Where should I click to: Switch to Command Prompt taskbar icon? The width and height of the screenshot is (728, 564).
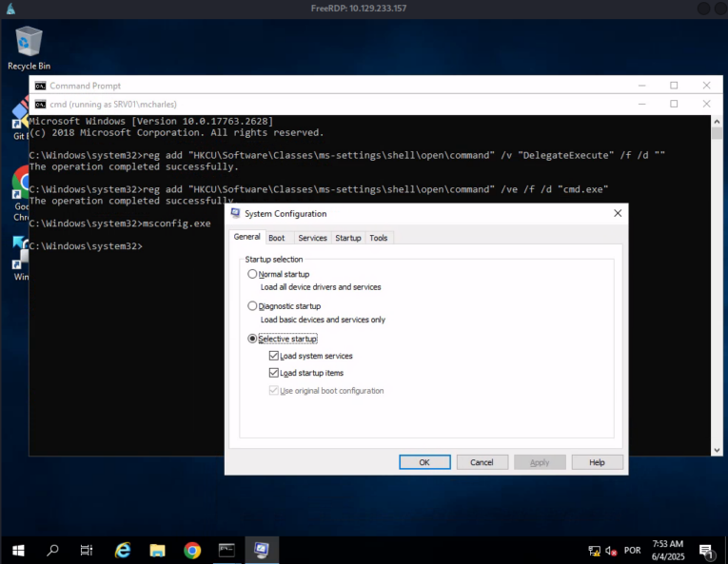(x=226, y=550)
